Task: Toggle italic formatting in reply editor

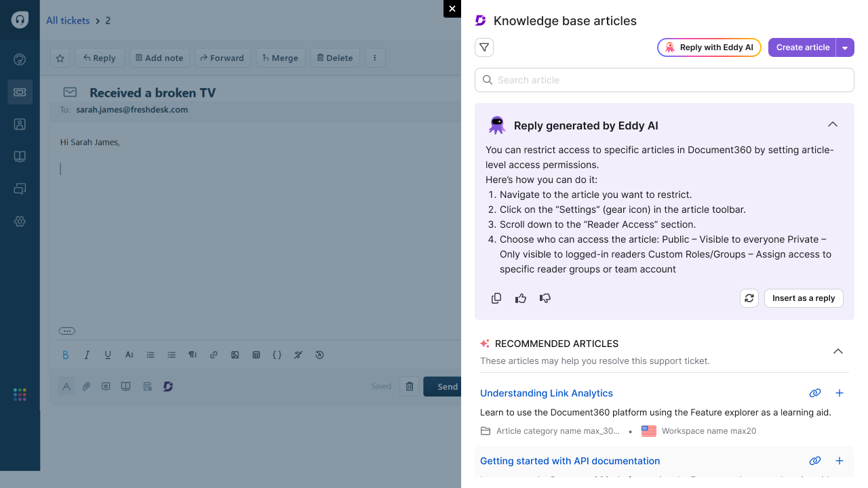Action: (x=87, y=354)
